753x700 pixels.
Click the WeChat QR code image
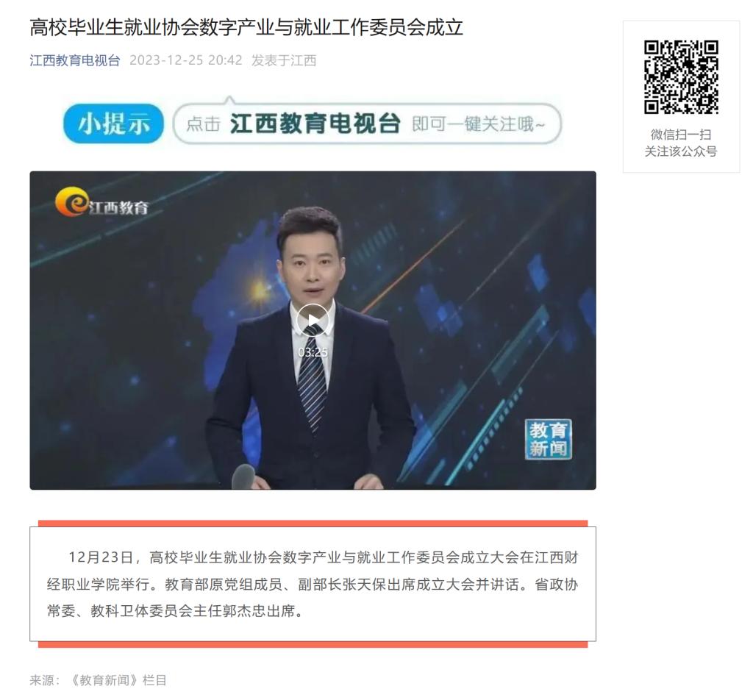click(681, 76)
